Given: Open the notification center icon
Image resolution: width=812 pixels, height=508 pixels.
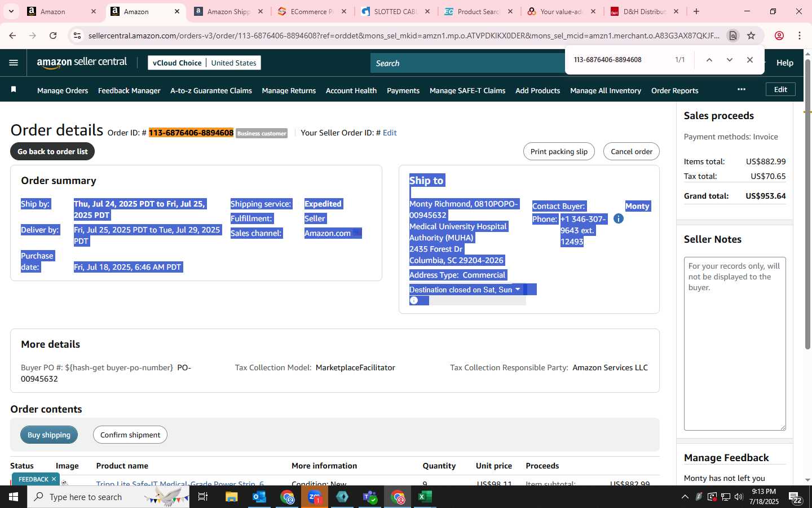Looking at the screenshot, I should pos(796,497).
